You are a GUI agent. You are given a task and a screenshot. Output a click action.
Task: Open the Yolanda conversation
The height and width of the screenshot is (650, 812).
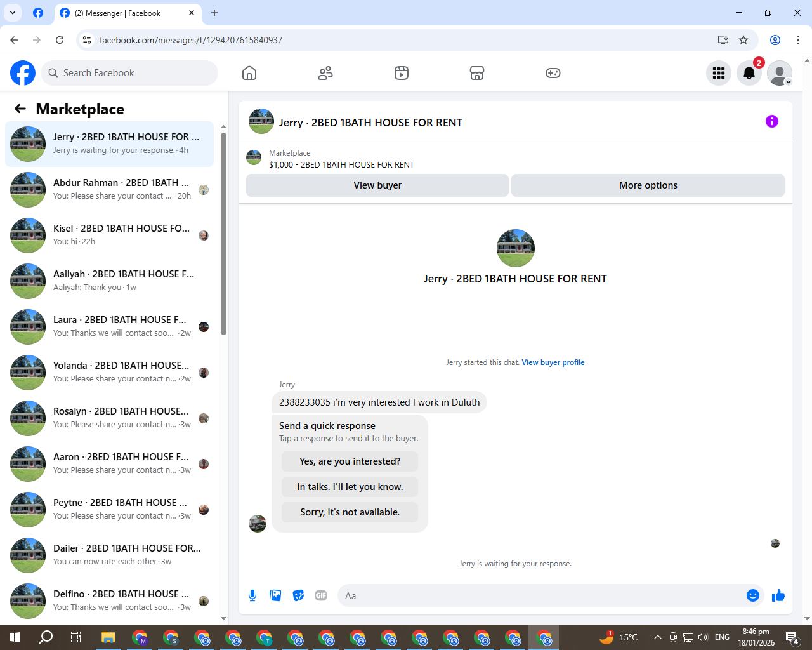pos(109,373)
